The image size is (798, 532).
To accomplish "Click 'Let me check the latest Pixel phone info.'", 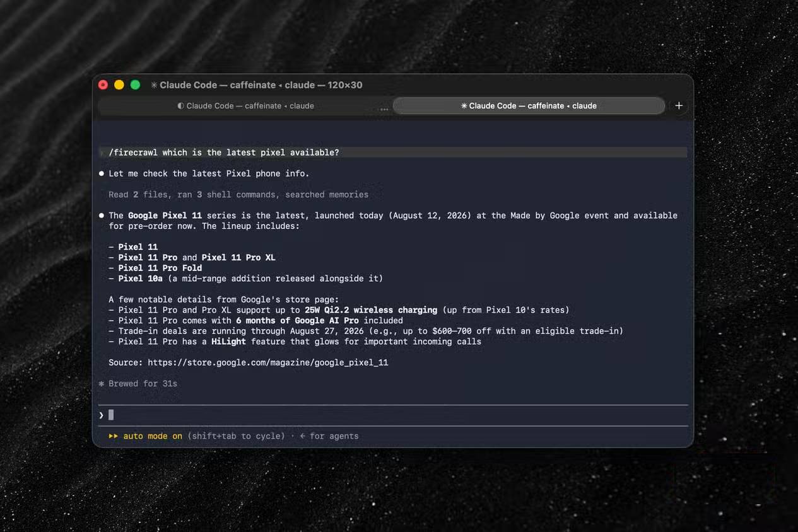I will click(209, 173).
